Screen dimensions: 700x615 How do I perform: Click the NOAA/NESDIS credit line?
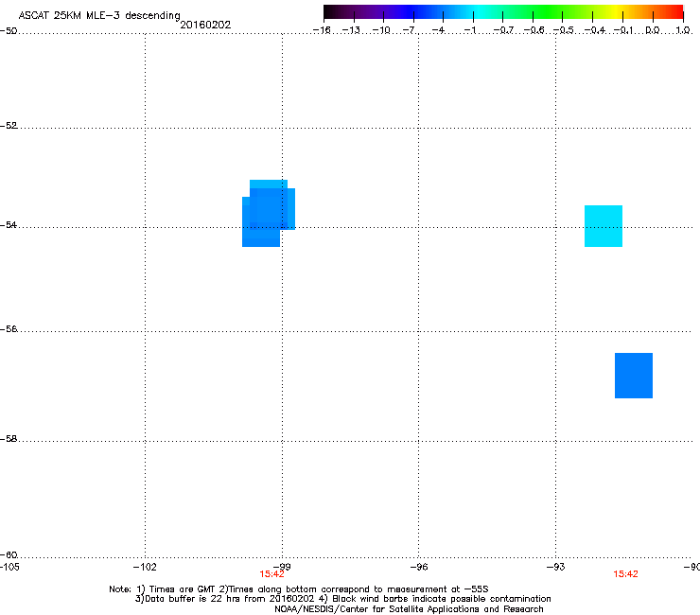click(409, 608)
